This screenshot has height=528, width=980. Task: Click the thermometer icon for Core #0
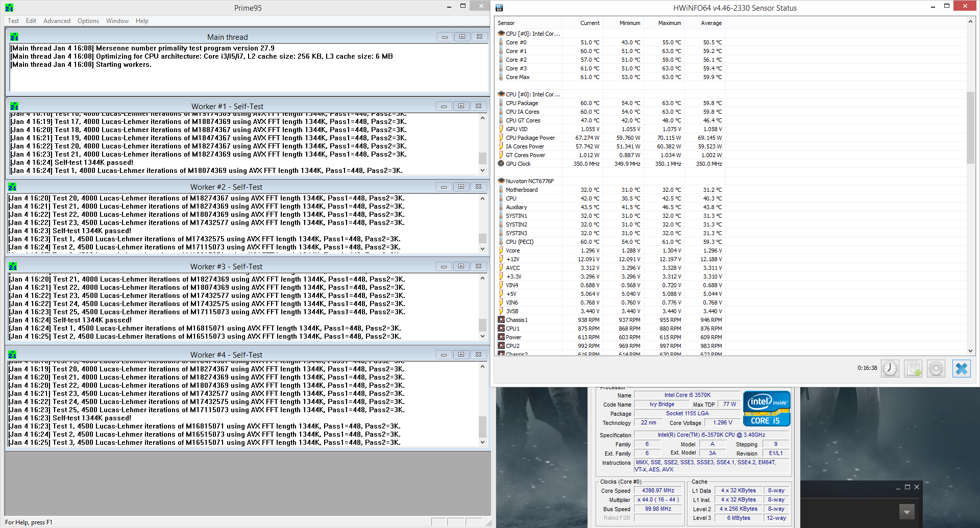501,42
